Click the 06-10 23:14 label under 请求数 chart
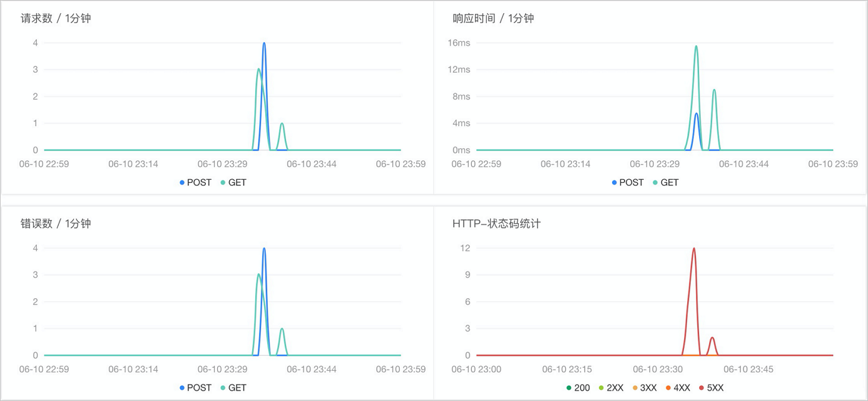Image resolution: width=868 pixels, height=401 pixels. point(133,164)
